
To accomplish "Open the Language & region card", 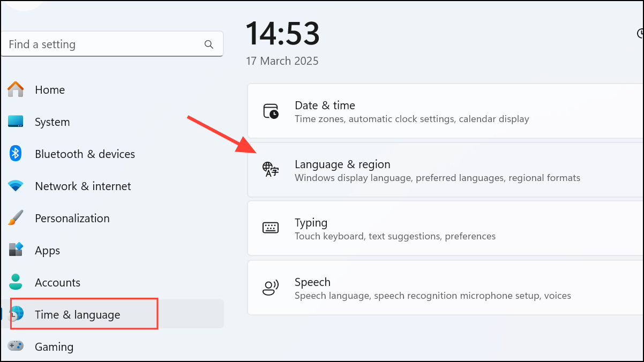I will 445,170.
